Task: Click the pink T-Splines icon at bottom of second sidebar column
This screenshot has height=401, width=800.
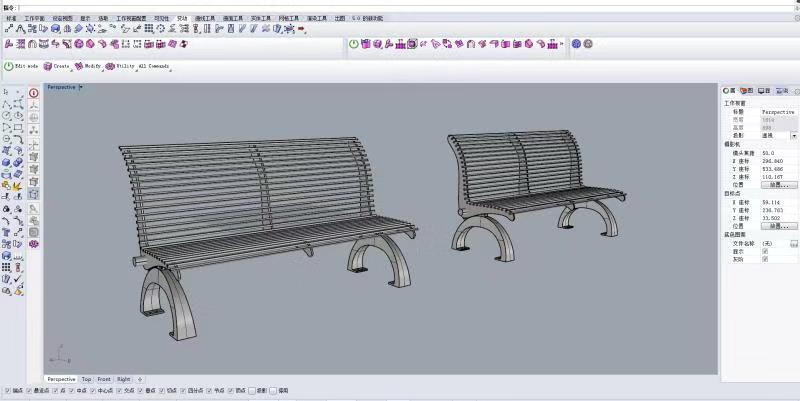Action: 34,244
